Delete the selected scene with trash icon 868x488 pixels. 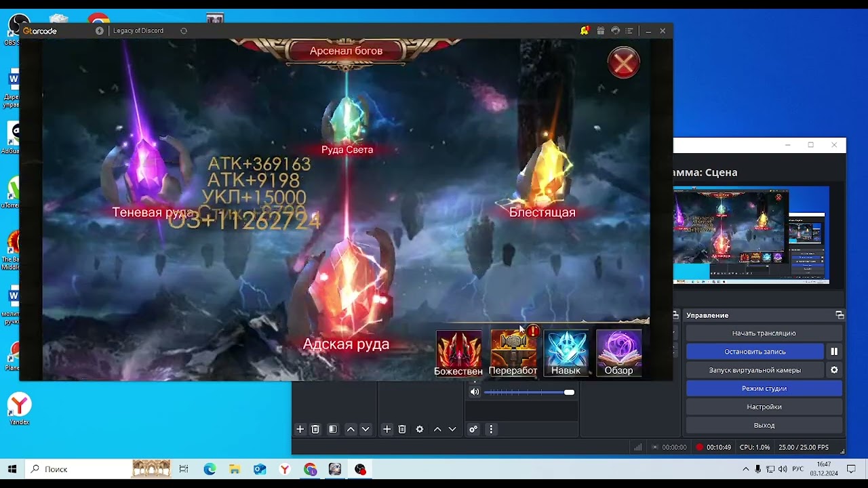point(315,429)
